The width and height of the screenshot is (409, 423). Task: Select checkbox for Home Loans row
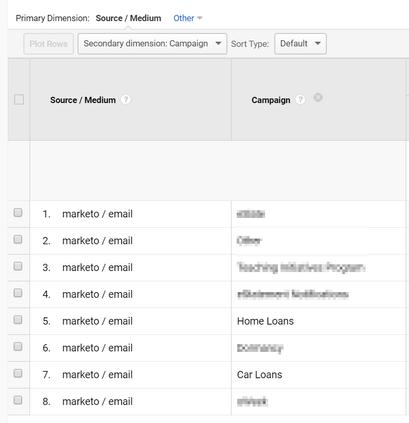(18, 320)
